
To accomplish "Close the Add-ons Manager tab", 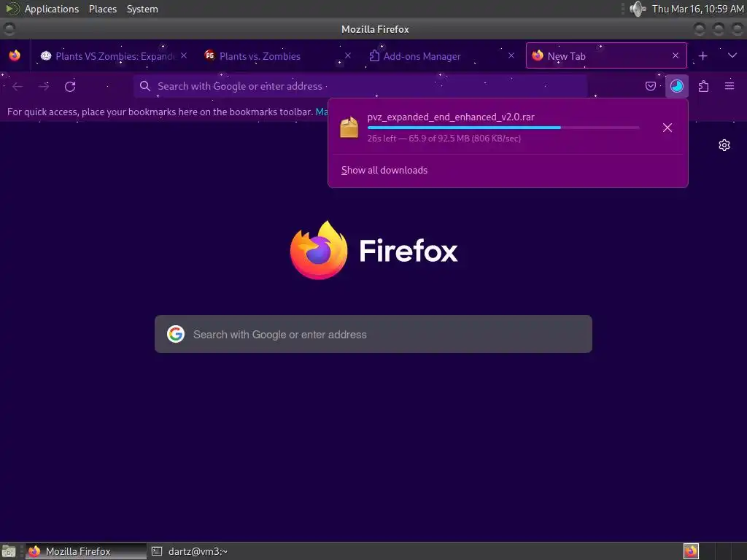I will [511, 55].
